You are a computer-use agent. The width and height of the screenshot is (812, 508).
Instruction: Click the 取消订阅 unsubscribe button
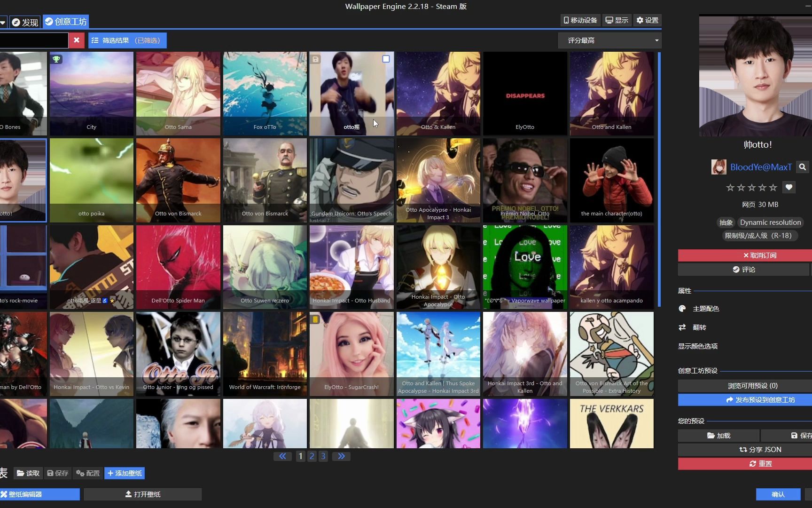(x=745, y=255)
